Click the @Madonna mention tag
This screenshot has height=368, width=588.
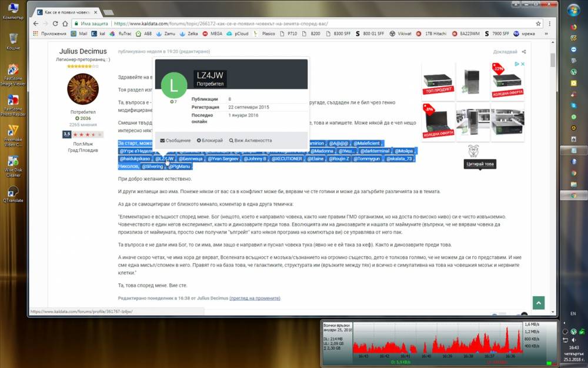[x=322, y=151]
